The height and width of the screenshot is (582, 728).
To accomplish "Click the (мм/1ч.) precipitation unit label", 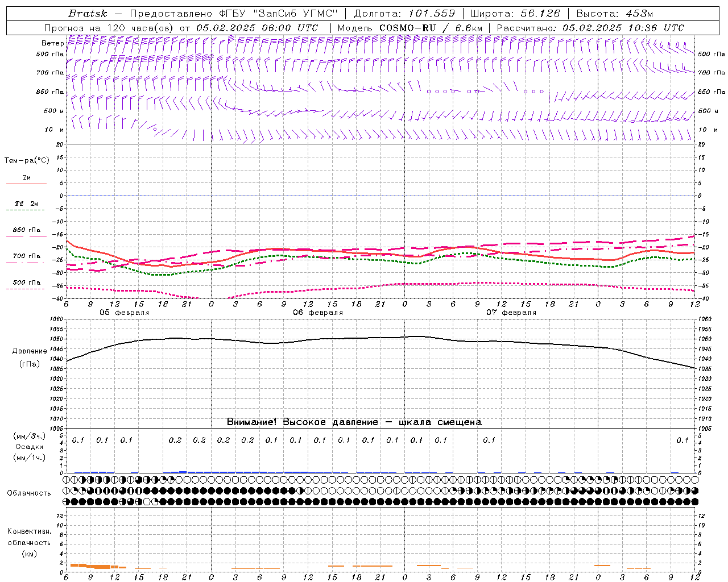I will pyautogui.click(x=30, y=458).
